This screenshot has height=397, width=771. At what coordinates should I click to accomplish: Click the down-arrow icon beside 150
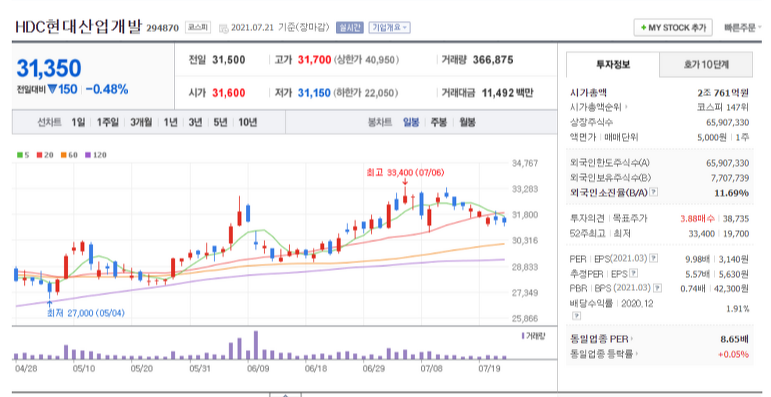pos(52,89)
